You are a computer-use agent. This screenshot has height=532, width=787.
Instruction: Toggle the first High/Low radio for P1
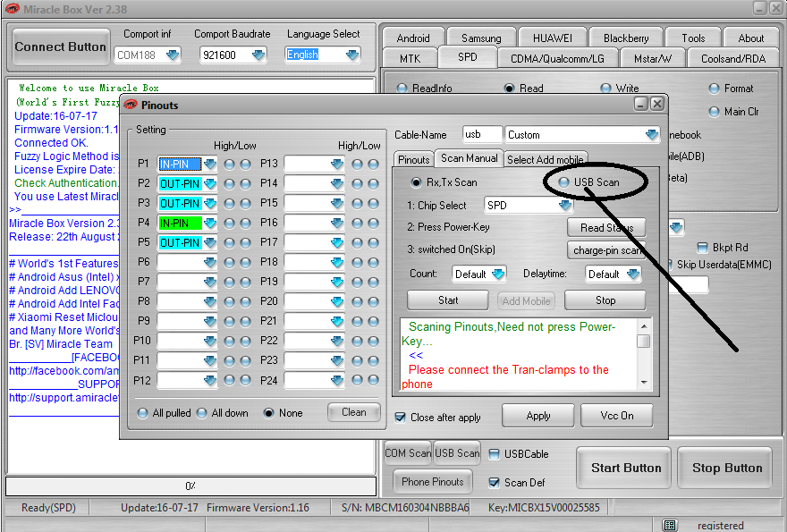coord(229,165)
